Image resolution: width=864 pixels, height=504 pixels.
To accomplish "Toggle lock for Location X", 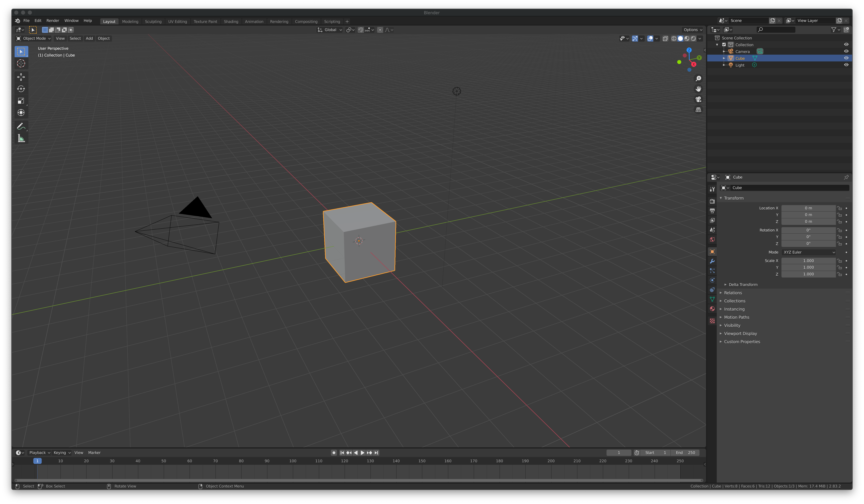I will 839,208.
